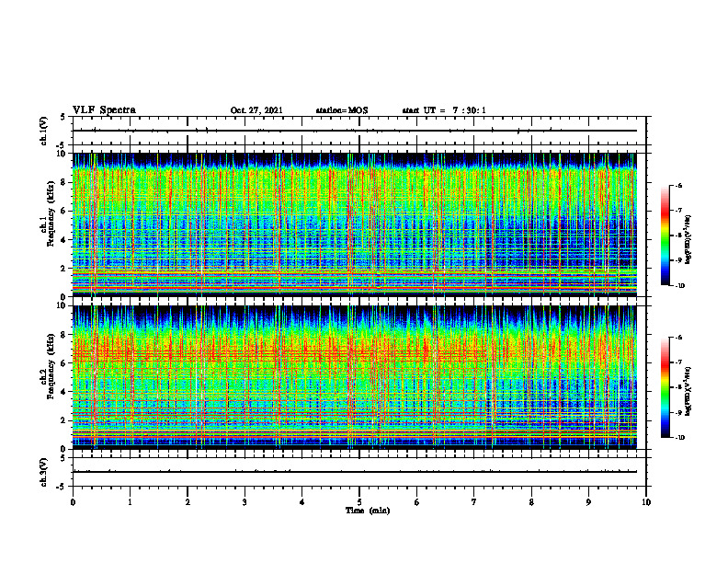The image size is (728, 563).
Task: Click time axis tick label "6"
Action: pyautogui.click(x=416, y=502)
